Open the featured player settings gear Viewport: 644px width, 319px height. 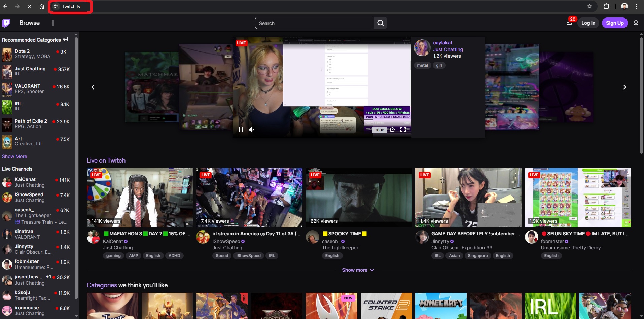tap(392, 130)
